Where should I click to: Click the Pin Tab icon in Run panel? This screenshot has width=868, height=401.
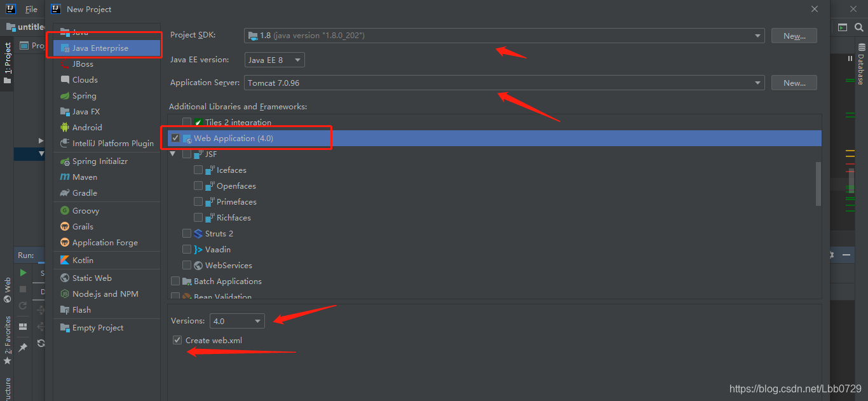[23, 348]
